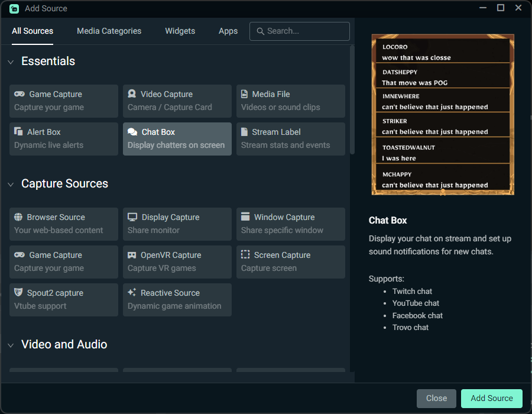Screen dimensions: 532x414
Task: Select the Reactive Source animation option
Action: tap(177, 299)
